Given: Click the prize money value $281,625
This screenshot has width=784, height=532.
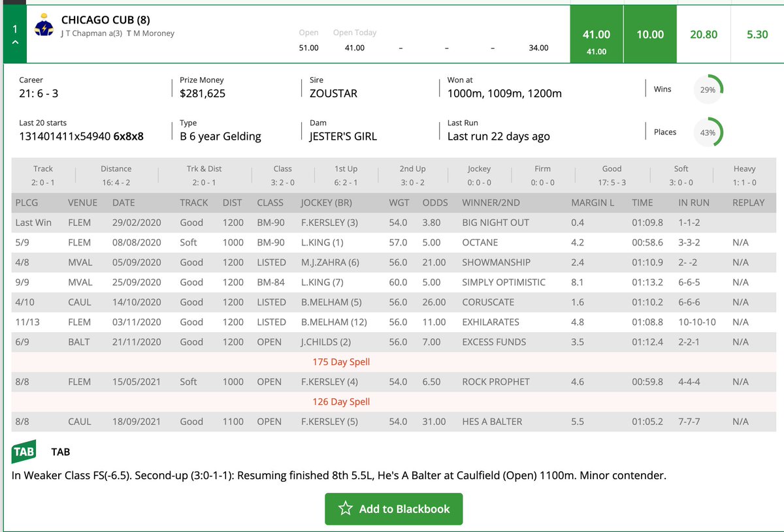Looking at the screenshot, I should pyautogui.click(x=203, y=93).
